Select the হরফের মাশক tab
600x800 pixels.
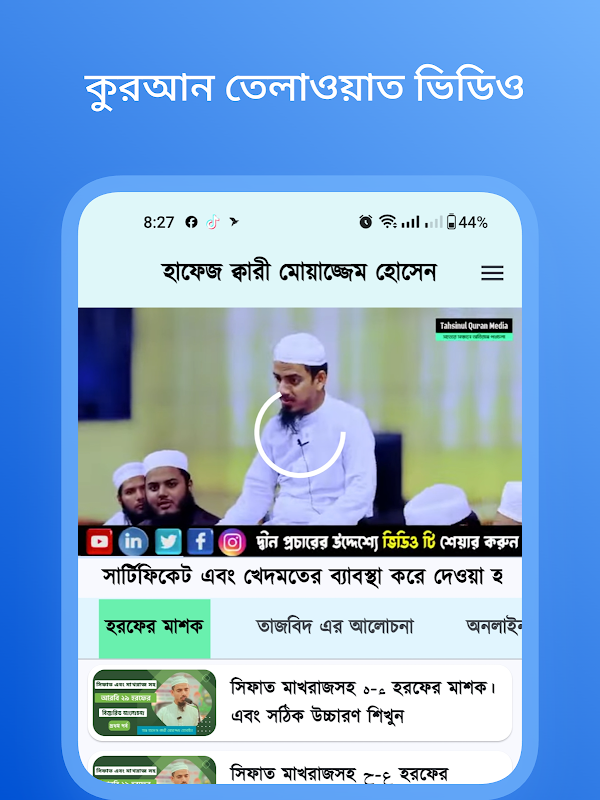pos(155,628)
